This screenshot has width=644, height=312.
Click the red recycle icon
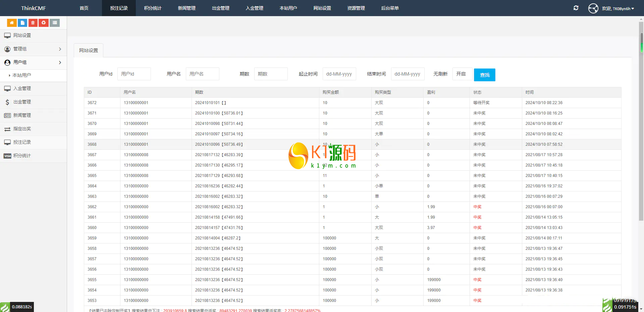(x=44, y=23)
